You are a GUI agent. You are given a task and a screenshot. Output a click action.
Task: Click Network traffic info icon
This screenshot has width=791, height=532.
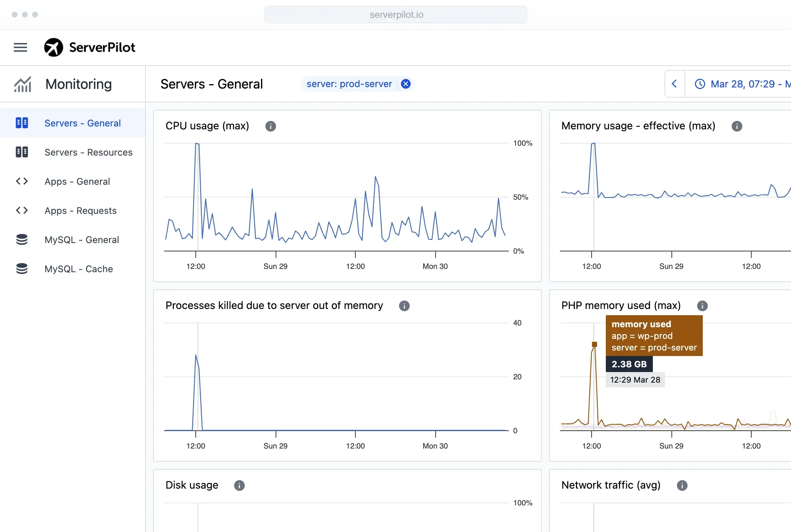click(x=682, y=485)
